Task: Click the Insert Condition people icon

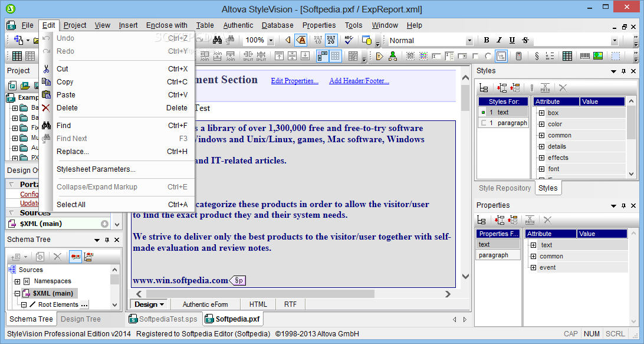Action: [393, 56]
